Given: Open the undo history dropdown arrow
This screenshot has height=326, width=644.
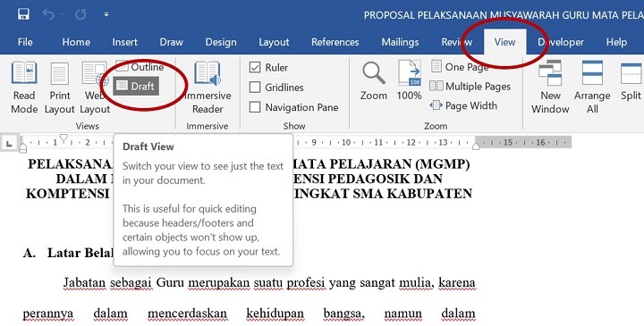Looking at the screenshot, I should click(63, 15).
